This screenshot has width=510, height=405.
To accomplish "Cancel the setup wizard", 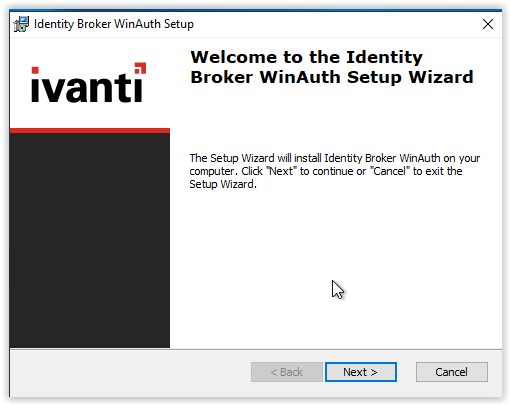I will click(452, 372).
